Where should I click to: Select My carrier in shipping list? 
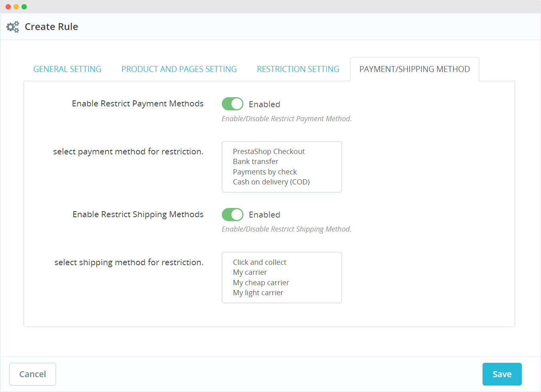250,272
